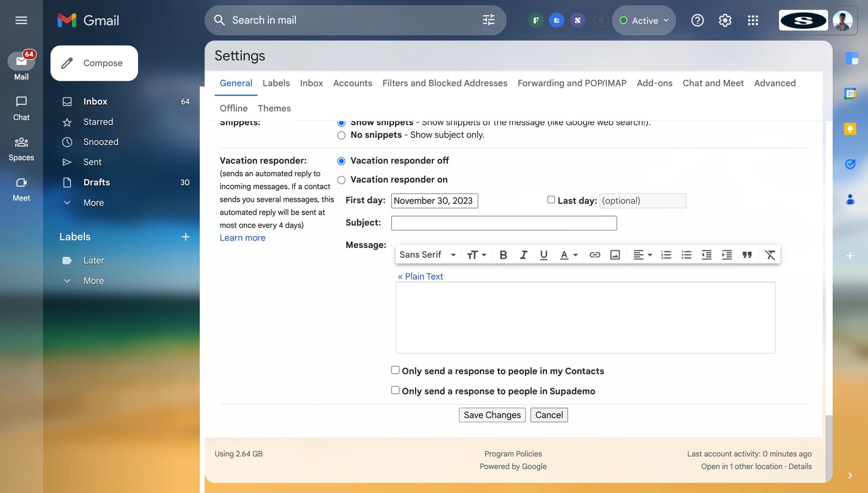Expand More under the Drafts folder
Image resolution: width=868 pixels, height=493 pixels.
coord(93,203)
